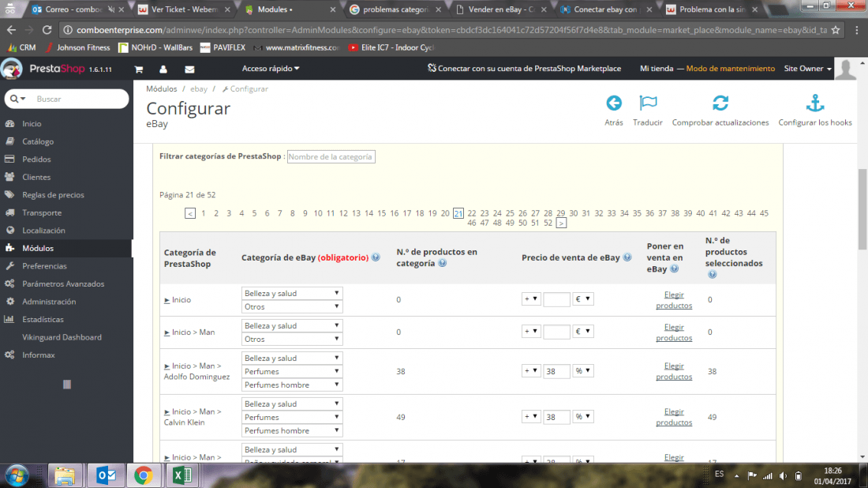Viewport: 868px width, 488px height.
Task: Open Outlook from the Windows taskbar
Action: pyautogui.click(x=106, y=475)
